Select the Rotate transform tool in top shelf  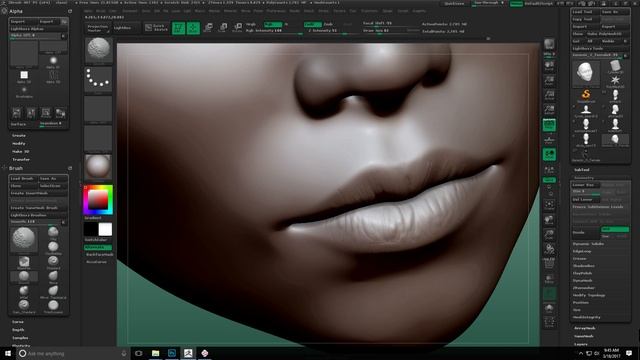click(x=238, y=28)
